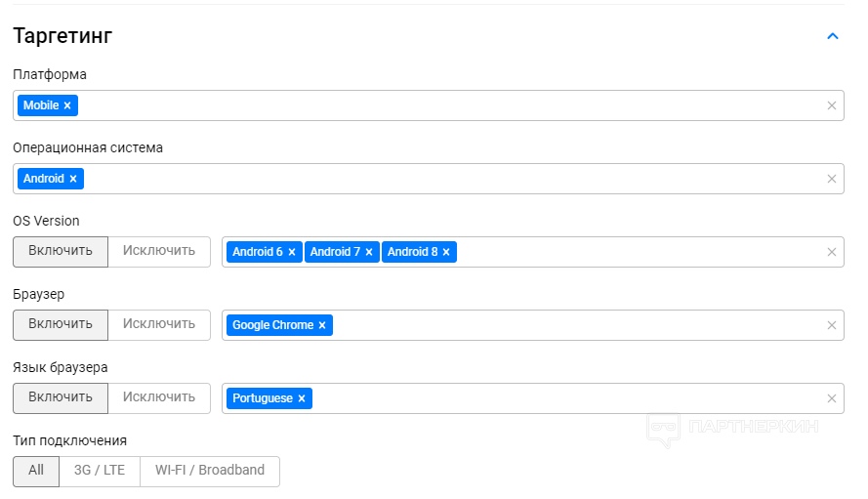Remove the Mobile platform tag

[x=67, y=105]
